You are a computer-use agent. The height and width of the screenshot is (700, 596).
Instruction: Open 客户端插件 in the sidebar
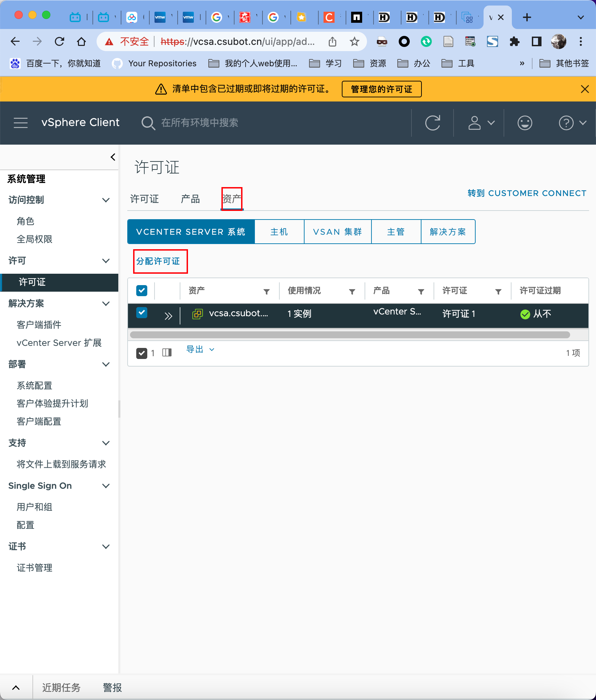coord(39,325)
